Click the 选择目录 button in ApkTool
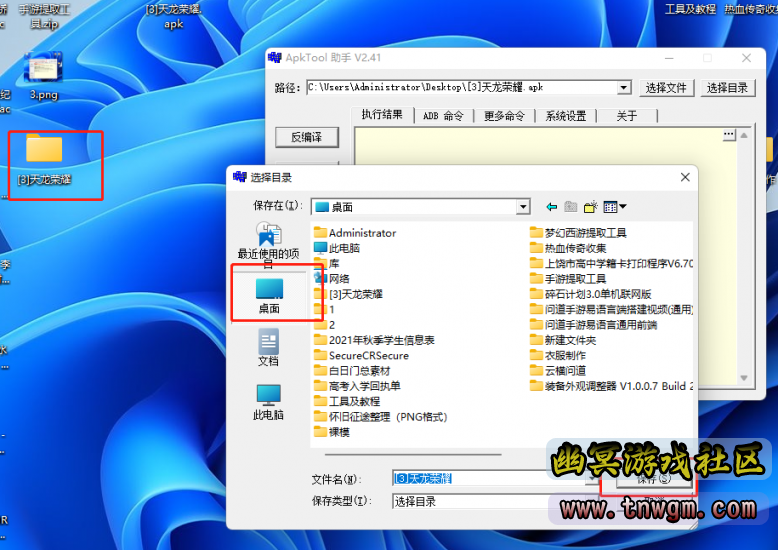 727,88
